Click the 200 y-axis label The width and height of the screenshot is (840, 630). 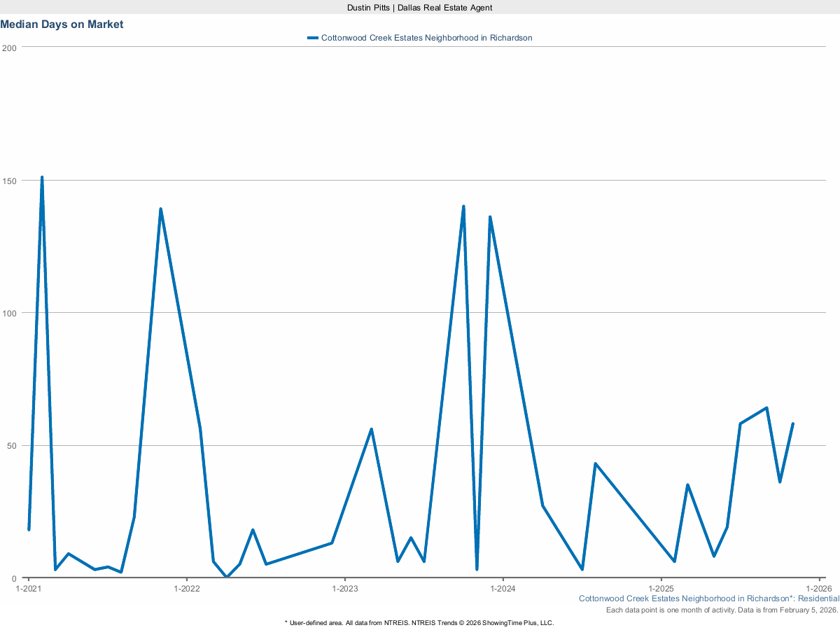point(9,48)
